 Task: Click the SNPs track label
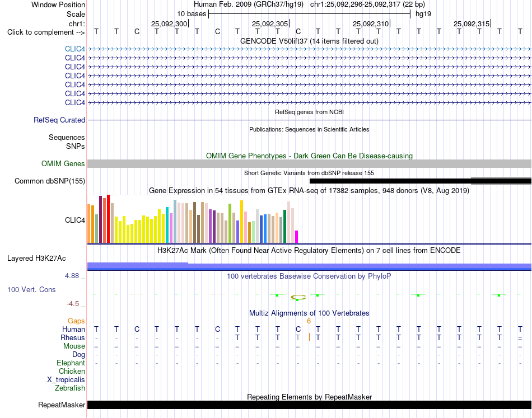coord(76,146)
